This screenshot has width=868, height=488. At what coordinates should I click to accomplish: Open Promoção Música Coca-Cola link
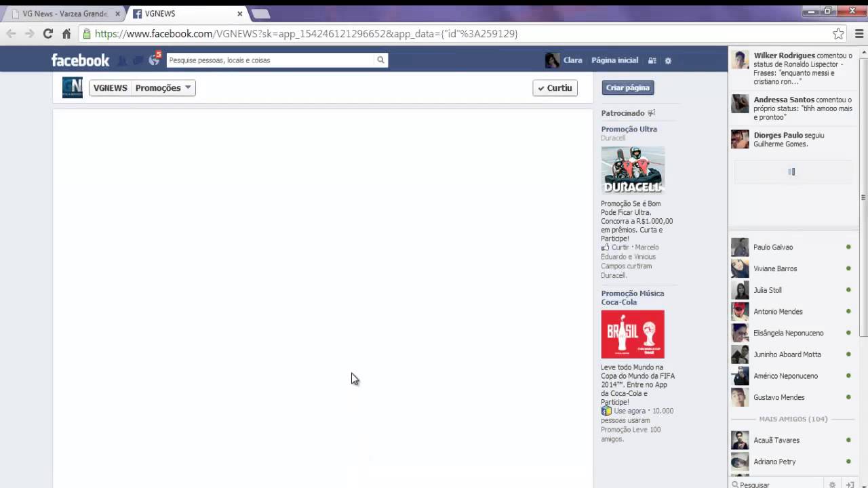click(x=632, y=298)
